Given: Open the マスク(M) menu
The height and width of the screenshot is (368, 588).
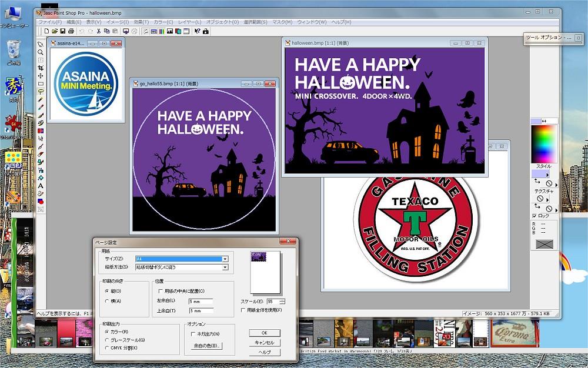Looking at the screenshot, I should pyautogui.click(x=282, y=22).
